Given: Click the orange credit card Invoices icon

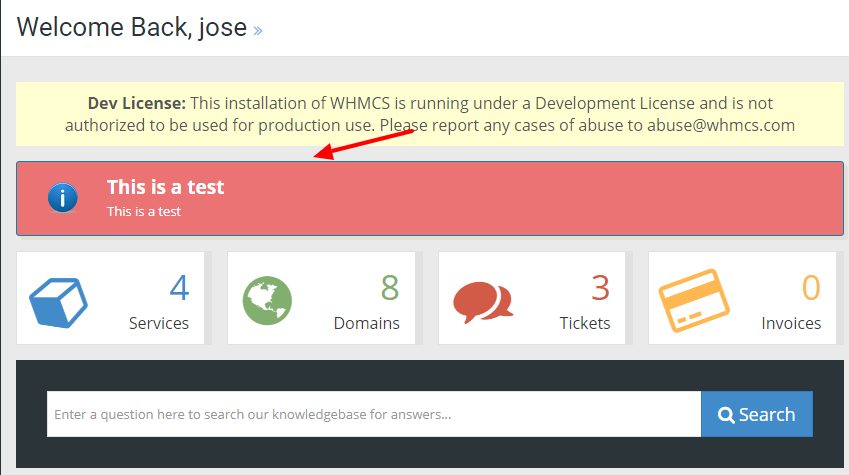Looking at the screenshot, I should click(x=694, y=300).
